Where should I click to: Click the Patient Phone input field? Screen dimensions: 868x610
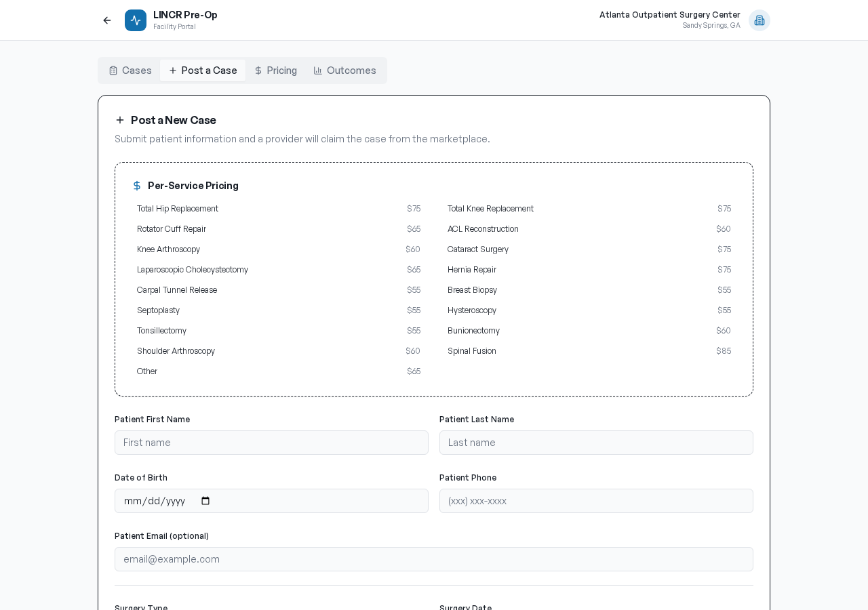coord(596,501)
